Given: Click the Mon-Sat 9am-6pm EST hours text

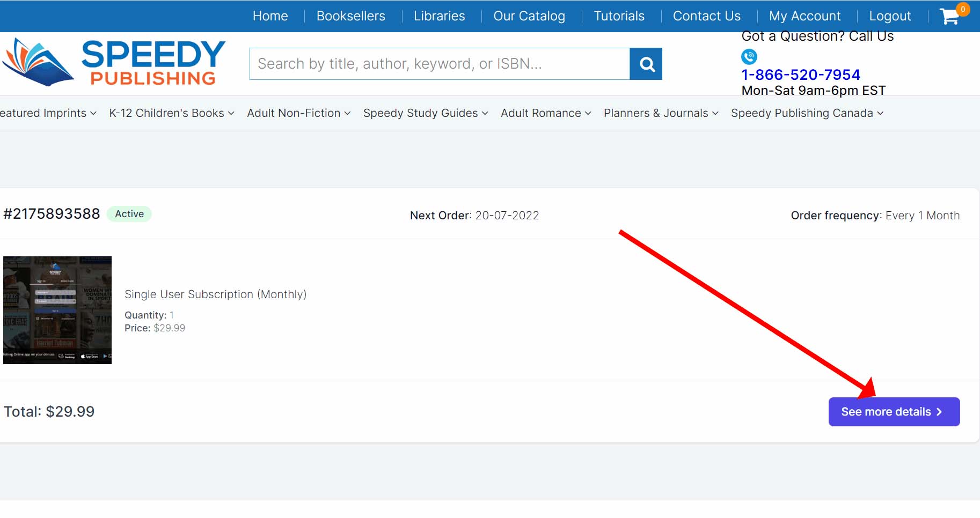Looking at the screenshot, I should 814,91.
